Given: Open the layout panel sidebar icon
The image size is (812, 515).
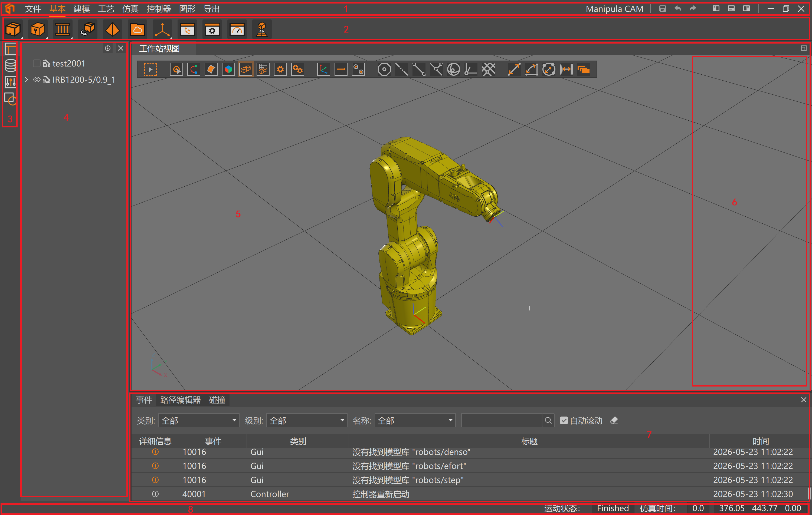Looking at the screenshot, I should [x=11, y=49].
